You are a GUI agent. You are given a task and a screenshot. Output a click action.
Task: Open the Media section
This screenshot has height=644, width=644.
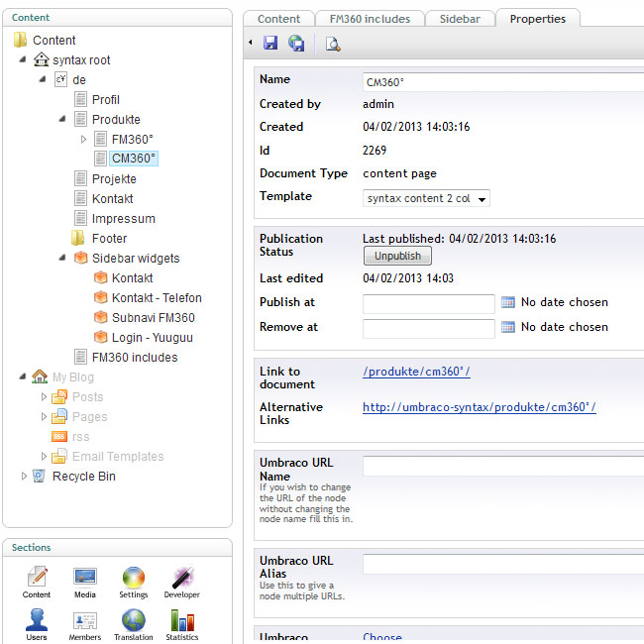(85, 583)
